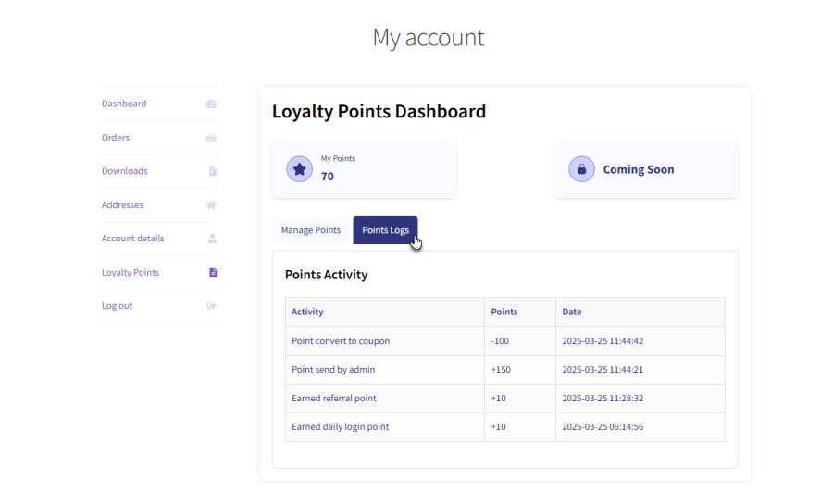This screenshot has height=504, width=833.
Task: Switch to the Manage Points tab
Action: point(311,230)
